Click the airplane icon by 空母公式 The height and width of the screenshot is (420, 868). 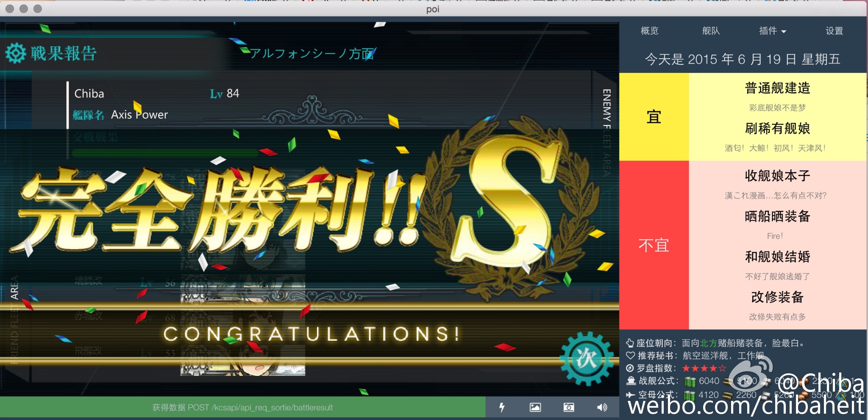click(x=631, y=395)
